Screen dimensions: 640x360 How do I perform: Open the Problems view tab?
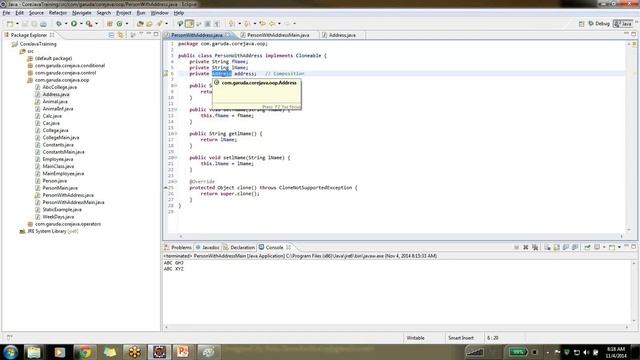pyautogui.click(x=178, y=247)
